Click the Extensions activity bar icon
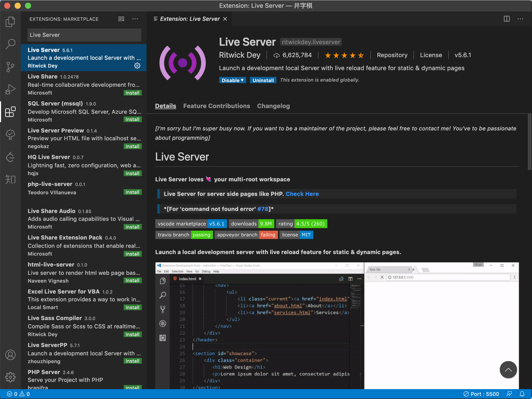Image resolution: width=532 pixels, height=399 pixels. (10, 112)
